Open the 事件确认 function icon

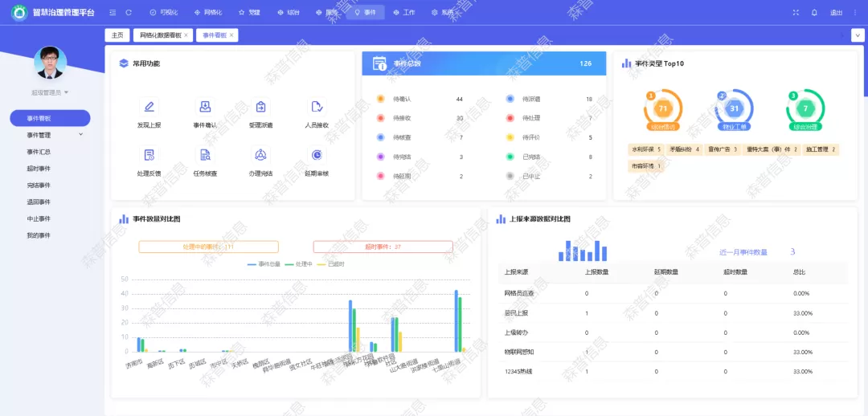pos(205,106)
